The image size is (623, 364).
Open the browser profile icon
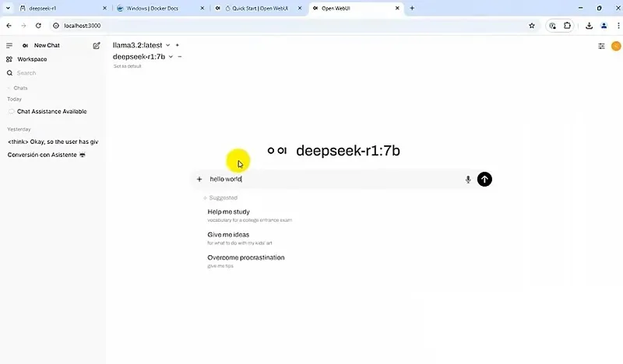[604, 26]
